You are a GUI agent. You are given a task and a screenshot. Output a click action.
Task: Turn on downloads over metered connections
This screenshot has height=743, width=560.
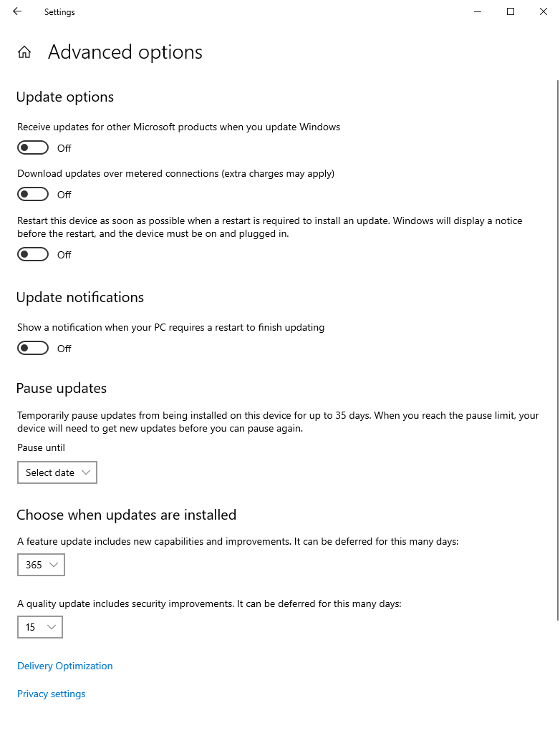pyautogui.click(x=33, y=195)
